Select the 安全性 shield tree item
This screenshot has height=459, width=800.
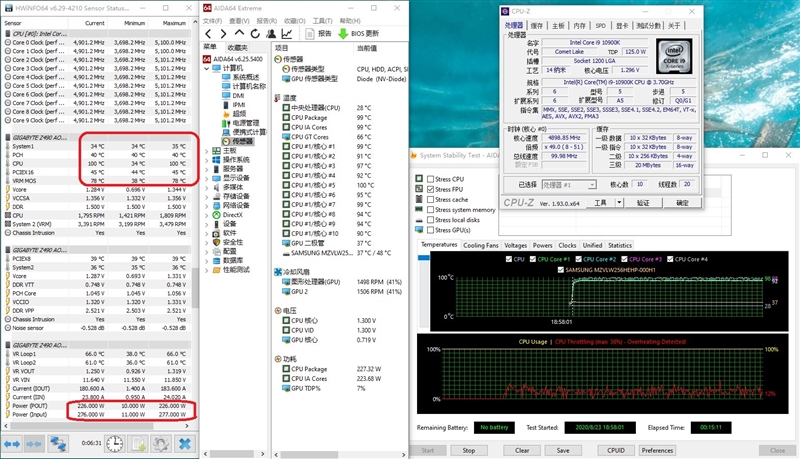point(228,242)
